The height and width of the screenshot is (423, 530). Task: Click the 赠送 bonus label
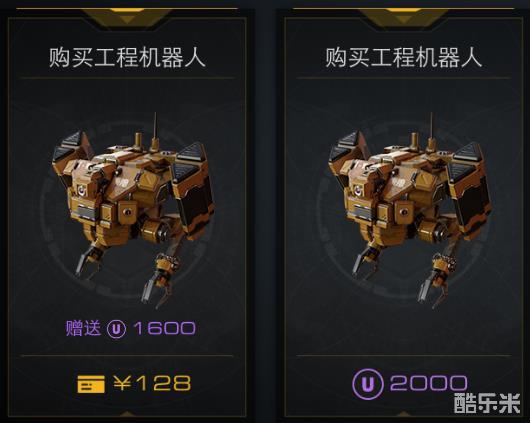(83, 328)
